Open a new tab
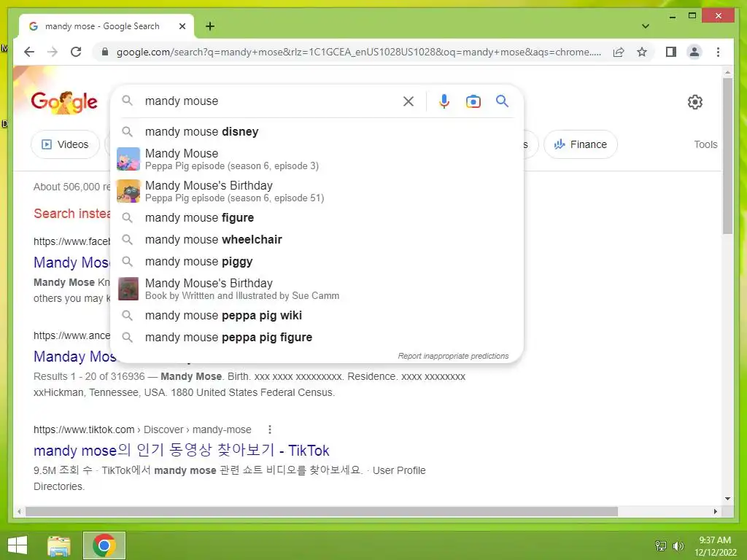Viewport: 747px width, 560px height. point(210,26)
